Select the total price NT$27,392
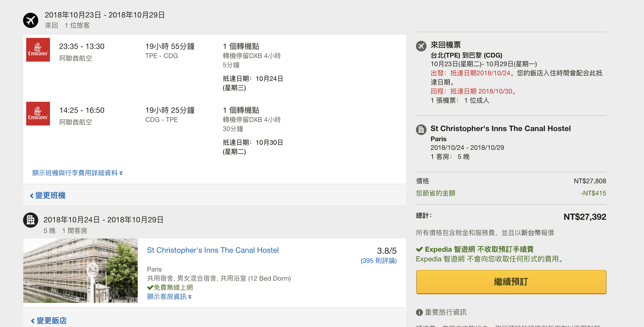 pos(585,217)
